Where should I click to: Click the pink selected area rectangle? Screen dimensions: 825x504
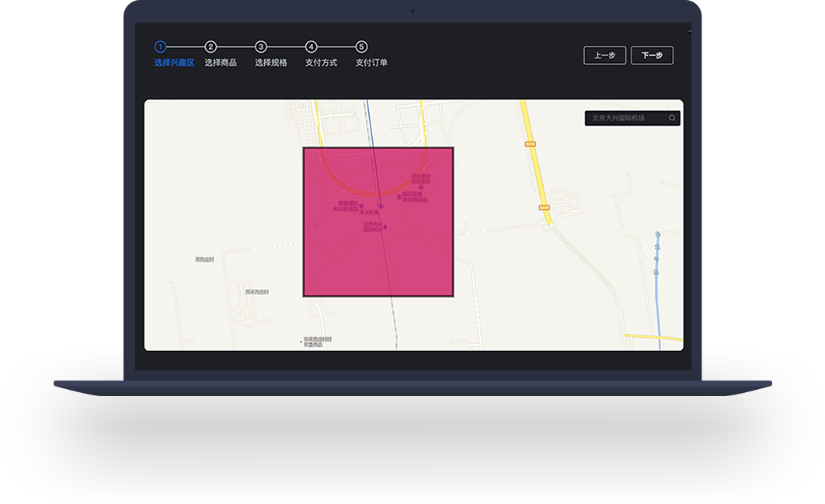[x=378, y=256]
